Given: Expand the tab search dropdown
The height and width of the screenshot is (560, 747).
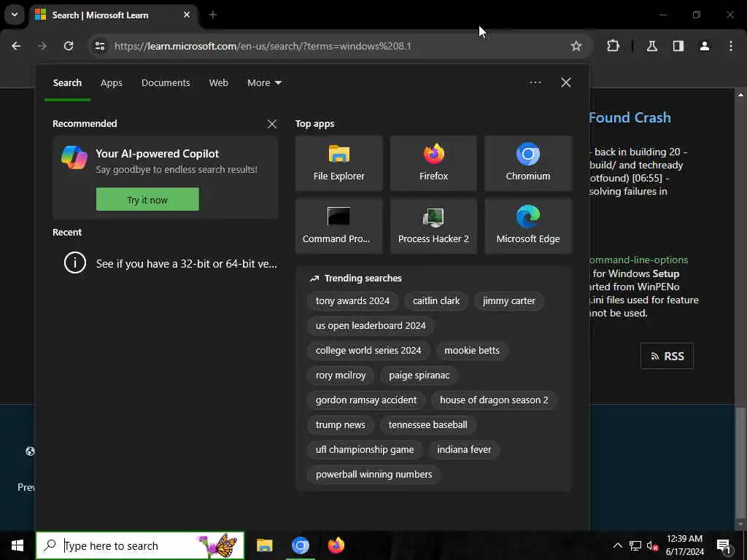Looking at the screenshot, I should [x=15, y=15].
